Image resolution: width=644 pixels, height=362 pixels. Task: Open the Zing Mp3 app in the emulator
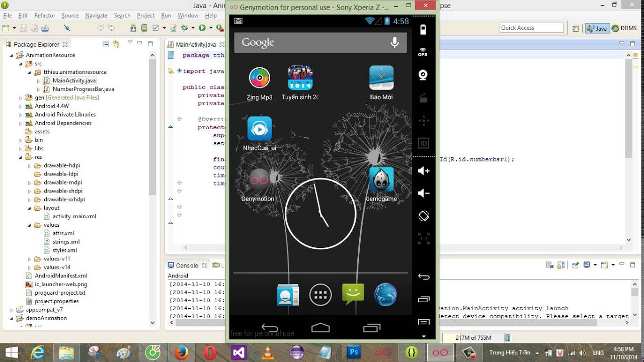[x=260, y=78]
